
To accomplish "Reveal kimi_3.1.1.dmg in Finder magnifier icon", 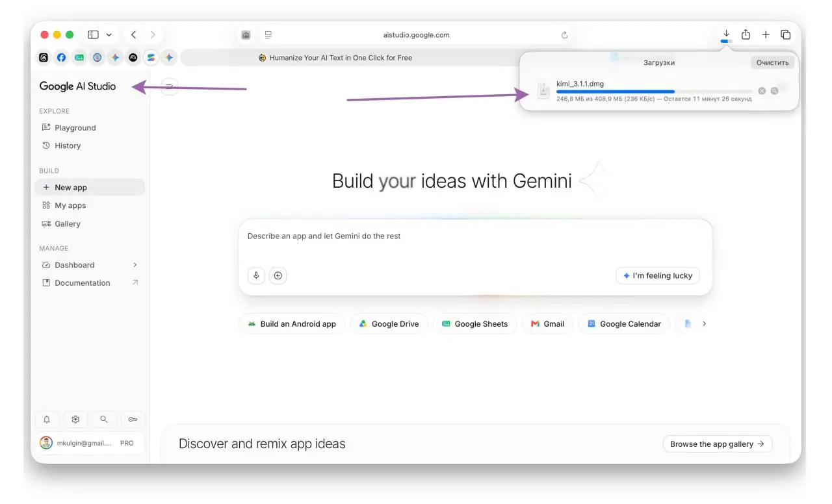I will (x=774, y=91).
